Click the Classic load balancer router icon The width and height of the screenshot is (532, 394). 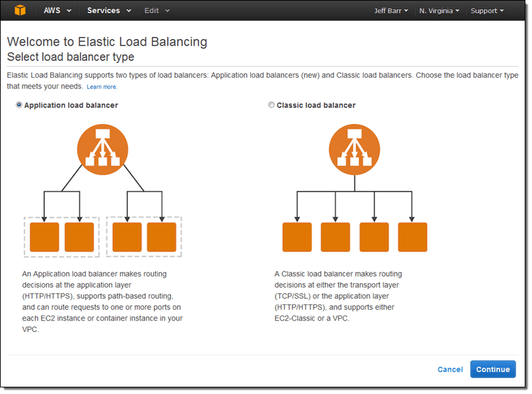point(354,146)
